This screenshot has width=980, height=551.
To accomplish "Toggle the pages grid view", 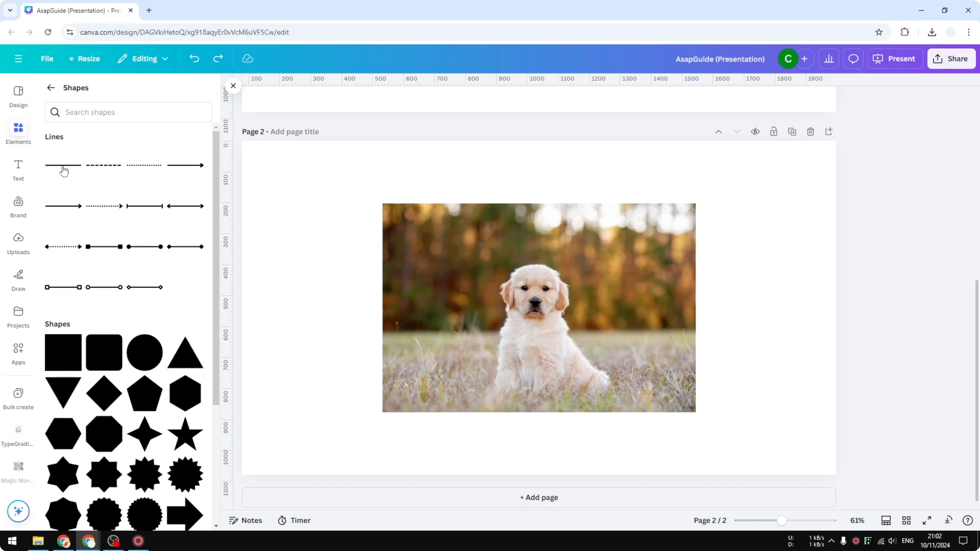I will [x=907, y=520].
